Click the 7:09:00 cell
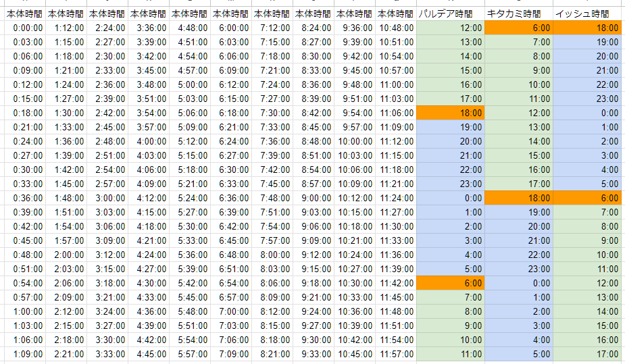 231,354
